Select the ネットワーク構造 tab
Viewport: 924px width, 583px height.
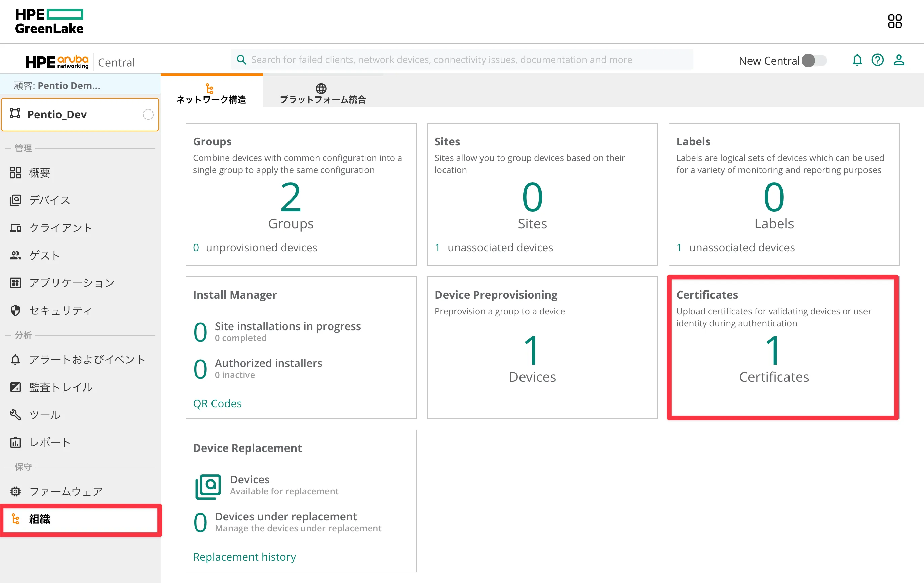click(x=211, y=93)
